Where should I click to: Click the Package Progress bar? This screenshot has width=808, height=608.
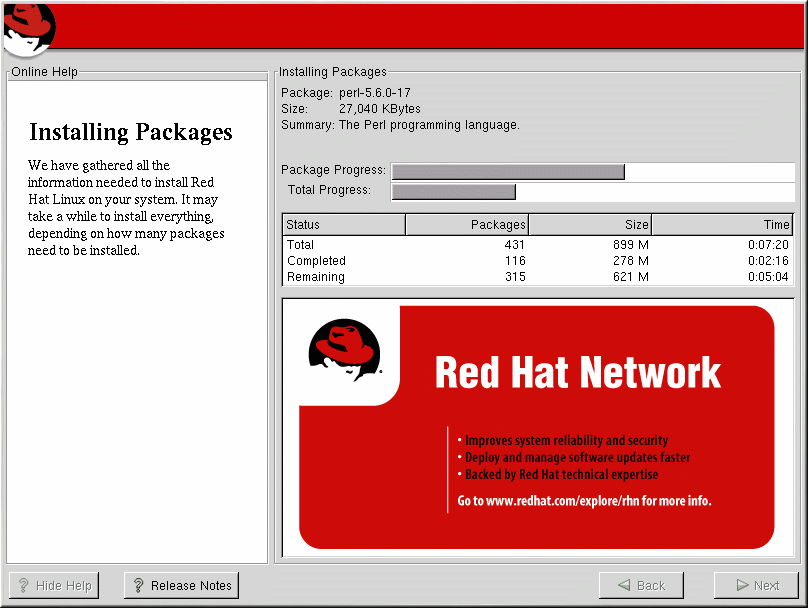(593, 172)
